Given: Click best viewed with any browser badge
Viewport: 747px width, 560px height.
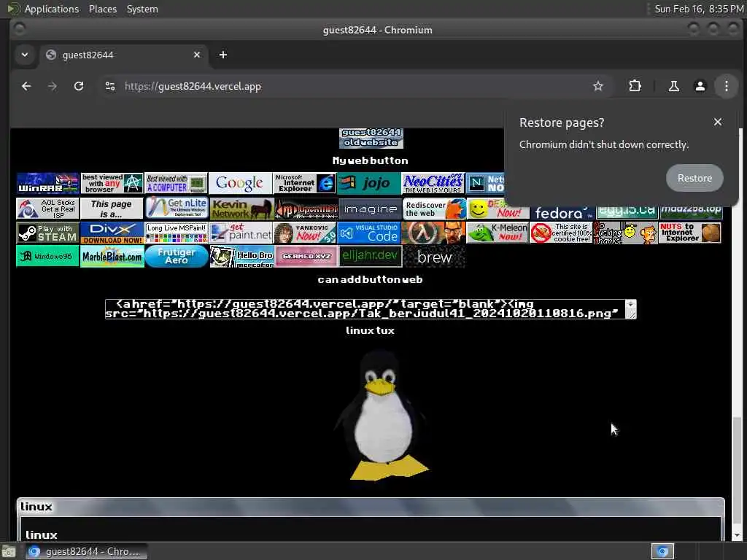Looking at the screenshot, I should click(112, 183).
